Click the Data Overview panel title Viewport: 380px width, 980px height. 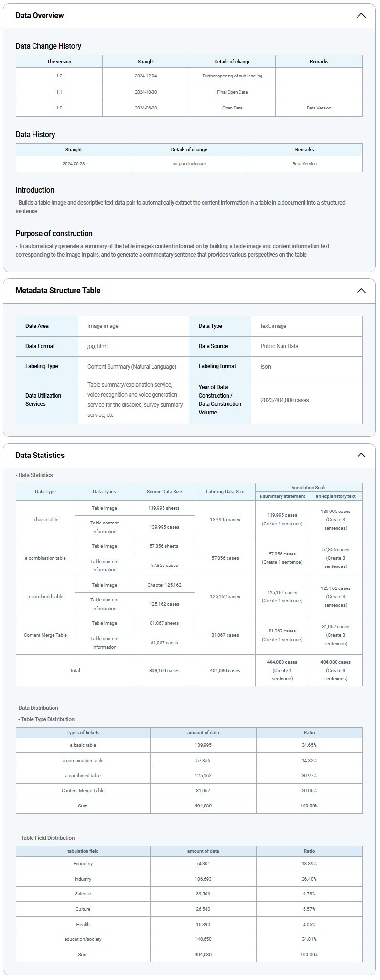click(40, 15)
